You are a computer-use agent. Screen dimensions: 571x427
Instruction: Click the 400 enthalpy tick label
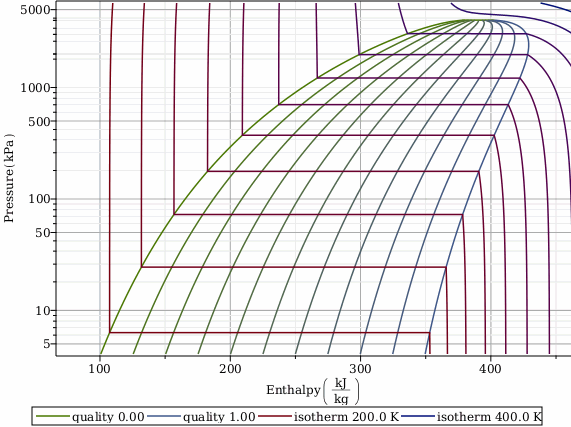tap(490, 369)
